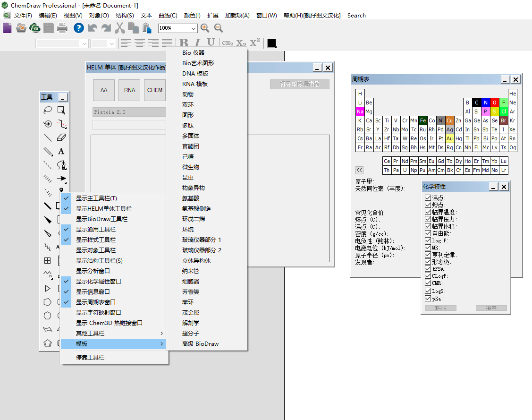
Task: Toggle the 熔点 checkbox in 化学特性
Action: tap(428, 205)
